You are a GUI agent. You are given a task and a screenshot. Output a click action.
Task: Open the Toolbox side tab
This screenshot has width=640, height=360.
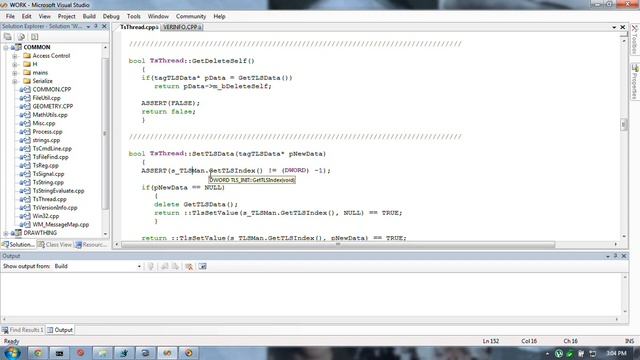[x=635, y=40]
